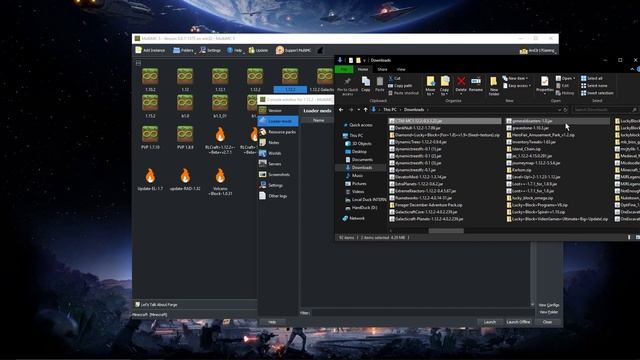Image resolution: width=640 pixels, height=360 pixels.
Task: Click the horizontal scrollbar in Explorer file list
Action: [446, 231]
